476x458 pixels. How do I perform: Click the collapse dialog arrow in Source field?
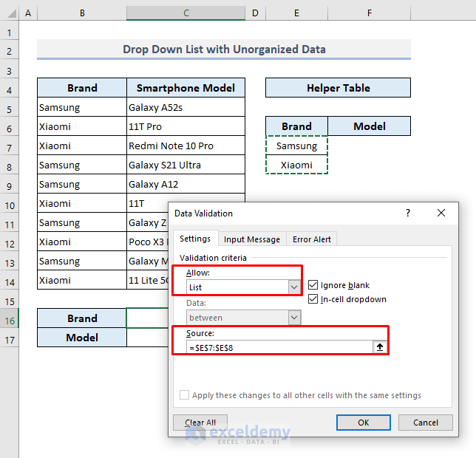380,347
